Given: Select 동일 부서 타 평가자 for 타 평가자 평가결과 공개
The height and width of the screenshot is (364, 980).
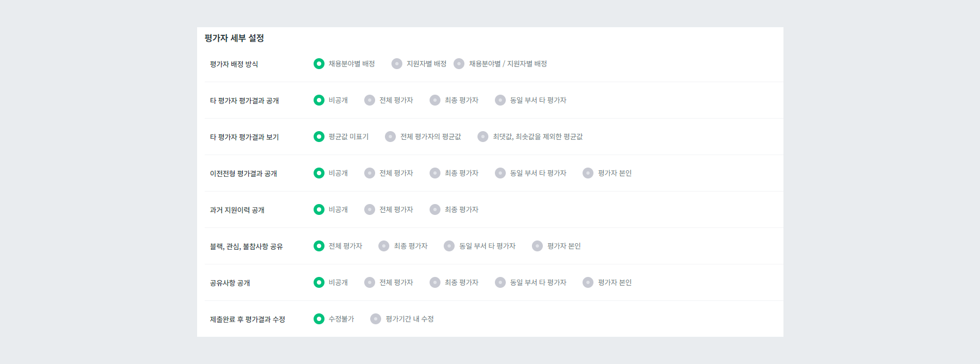Looking at the screenshot, I should point(499,100).
